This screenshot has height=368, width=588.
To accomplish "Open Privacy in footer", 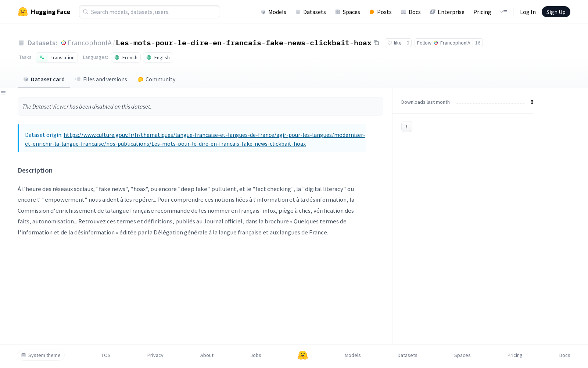I will 155,355.
